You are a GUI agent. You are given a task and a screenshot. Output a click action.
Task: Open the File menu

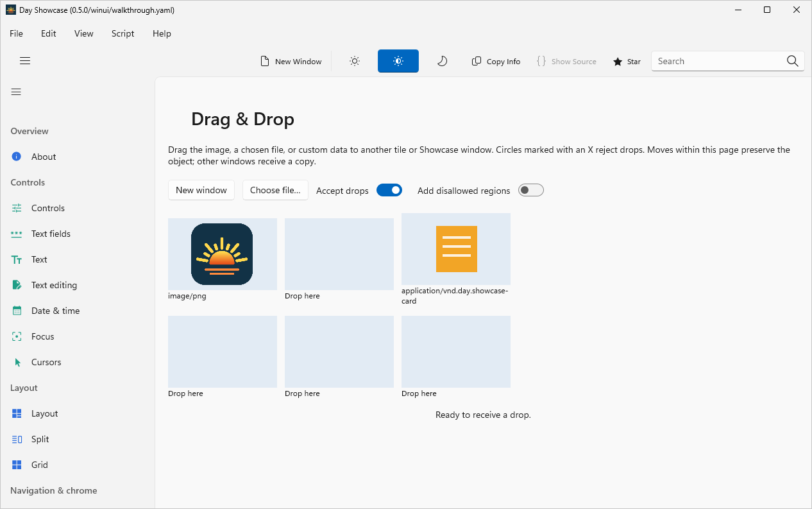point(16,33)
